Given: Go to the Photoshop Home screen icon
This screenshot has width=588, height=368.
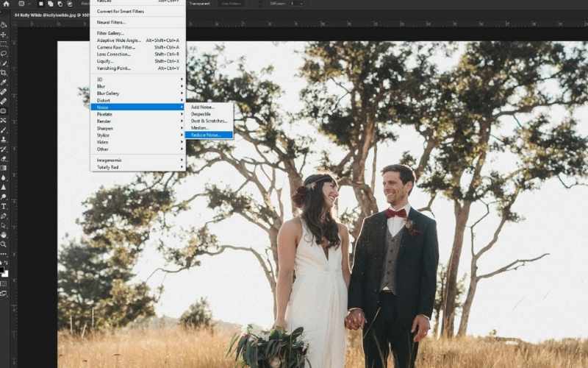Looking at the screenshot, I should click(6, 4).
